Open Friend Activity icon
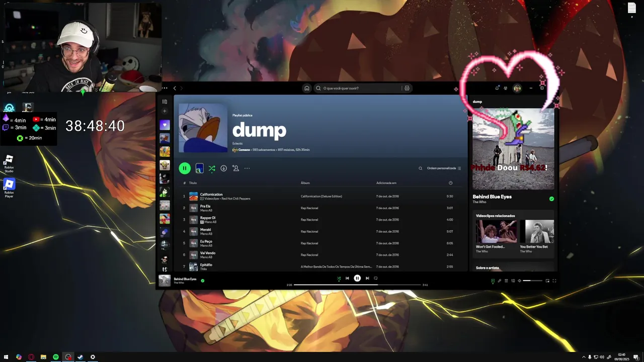The height and width of the screenshot is (362, 644). 506,88
